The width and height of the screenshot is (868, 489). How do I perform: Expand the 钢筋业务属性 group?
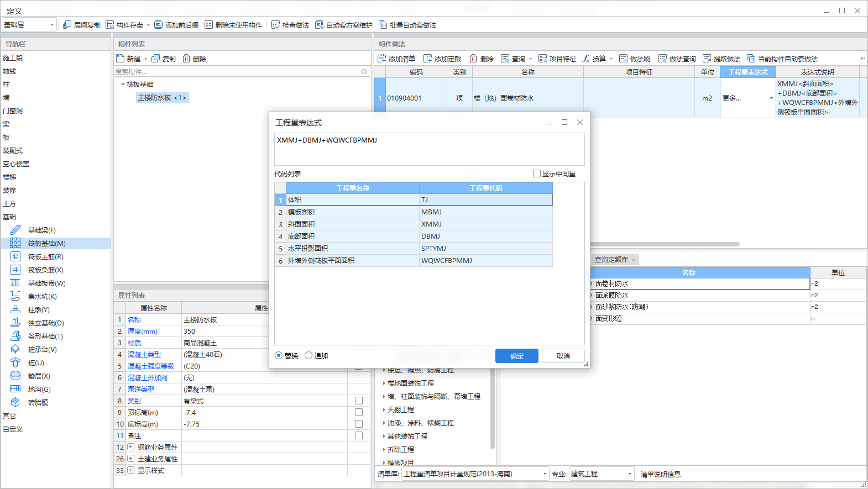point(130,447)
